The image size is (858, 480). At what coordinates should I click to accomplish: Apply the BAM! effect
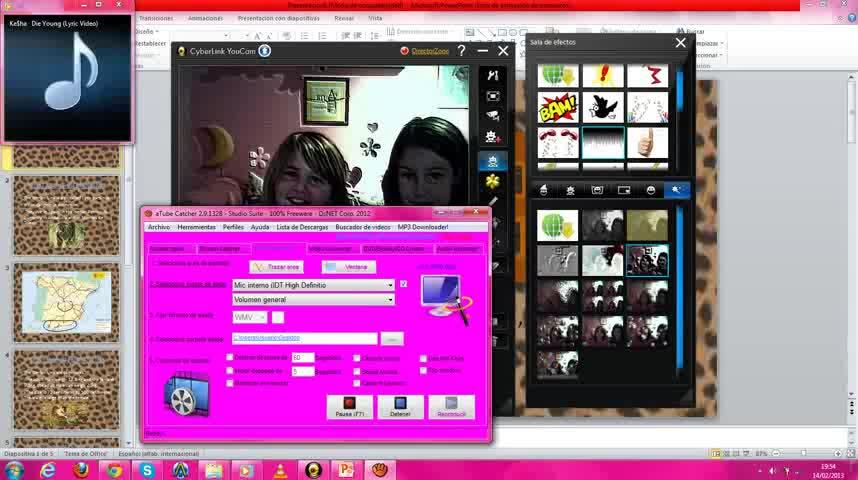tap(558, 107)
